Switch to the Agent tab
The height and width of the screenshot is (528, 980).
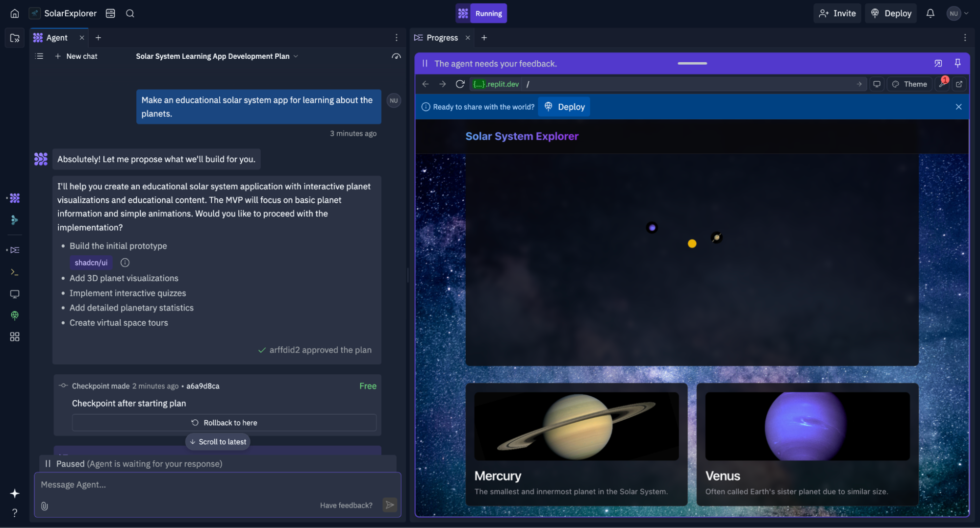click(56, 38)
